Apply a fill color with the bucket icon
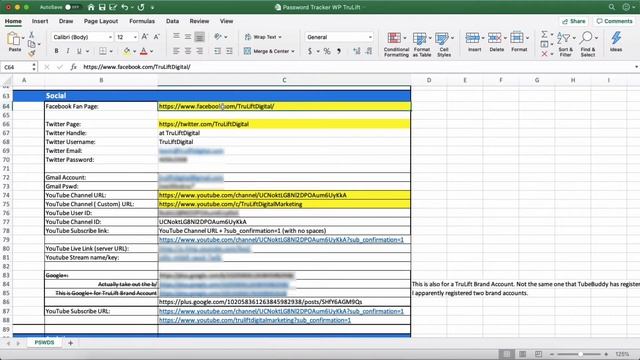 click(x=127, y=51)
